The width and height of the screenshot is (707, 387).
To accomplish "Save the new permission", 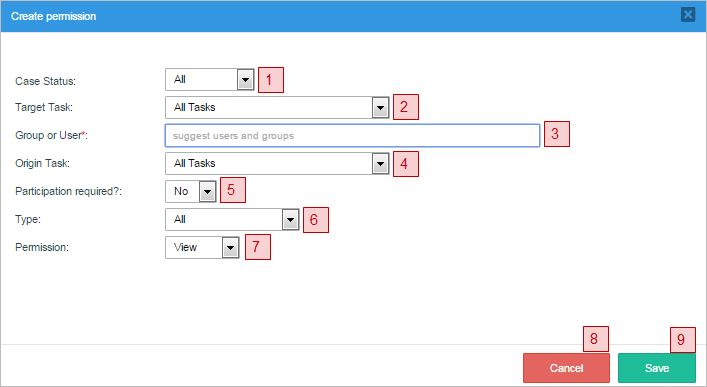I will [656, 368].
